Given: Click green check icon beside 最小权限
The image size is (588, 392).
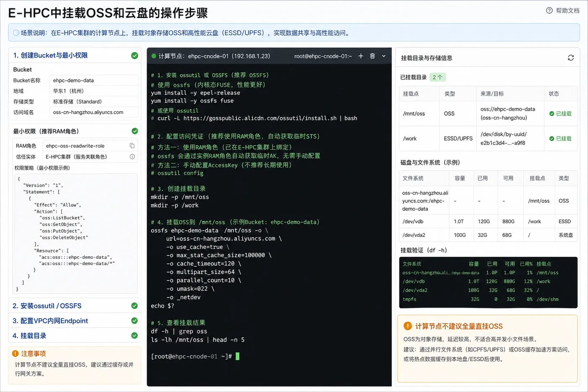Looking at the screenshot, I should click(134, 131).
